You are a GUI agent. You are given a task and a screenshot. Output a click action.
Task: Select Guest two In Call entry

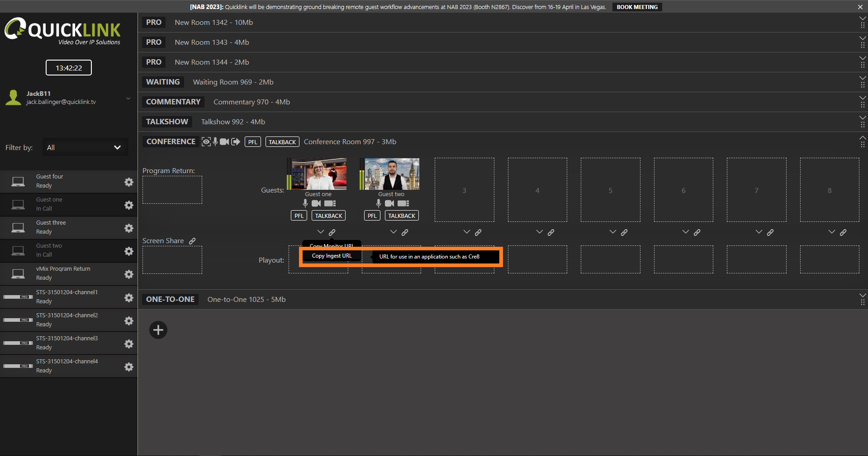pyautogui.click(x=69, y=250)
